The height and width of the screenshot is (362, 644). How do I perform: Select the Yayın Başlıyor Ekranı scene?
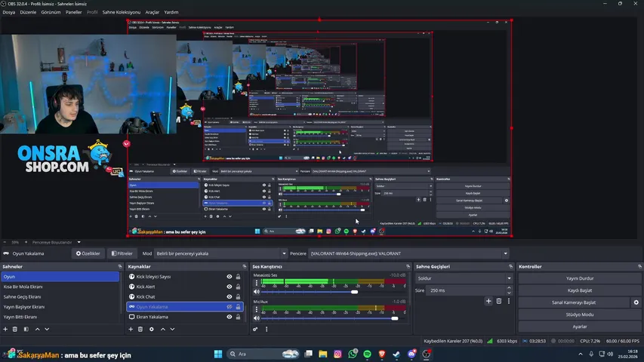coord(24,307)
